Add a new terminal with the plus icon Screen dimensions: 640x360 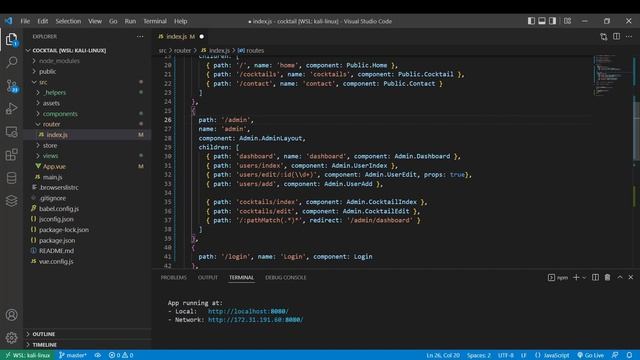576,278
